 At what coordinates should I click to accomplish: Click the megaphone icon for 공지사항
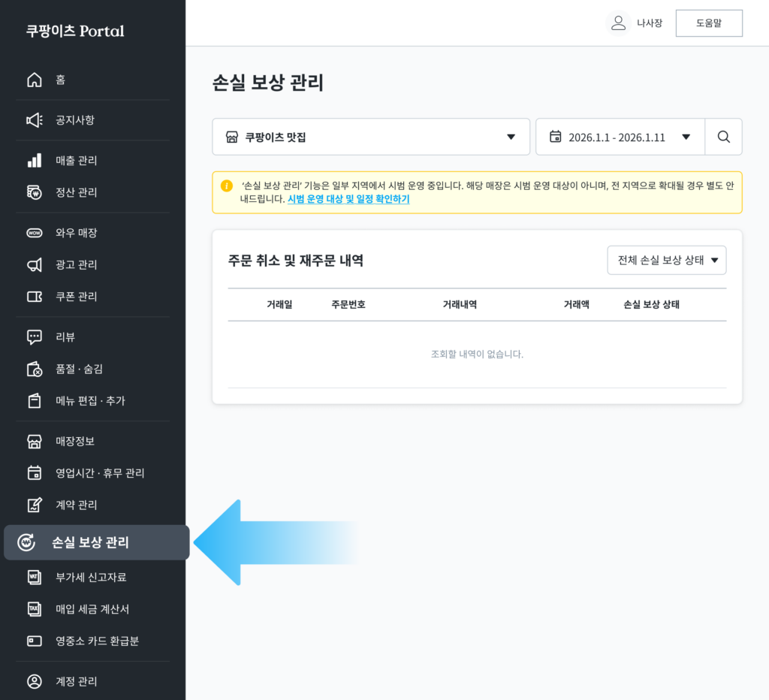point(35,120)
